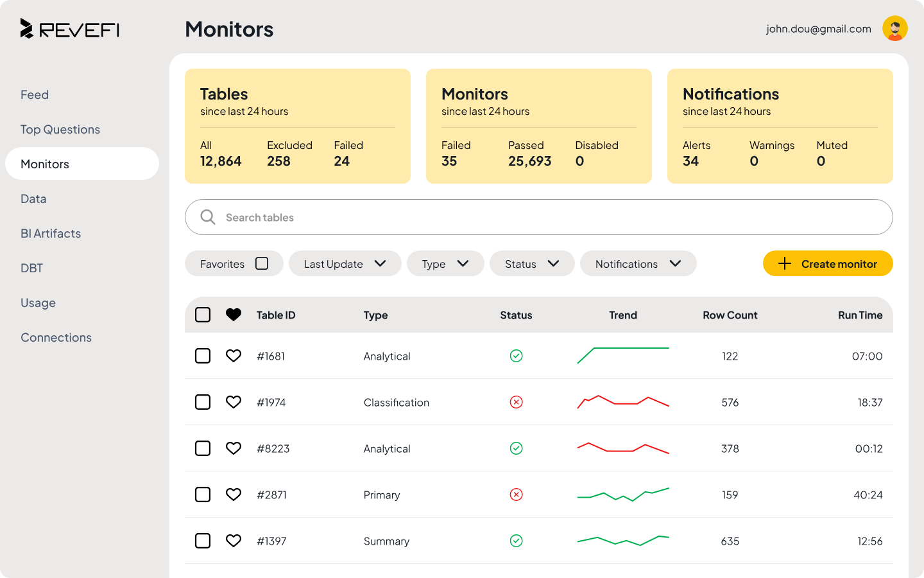924x578 pixels.
Task: Sort by Run Time column header
Action: [860, 315]
